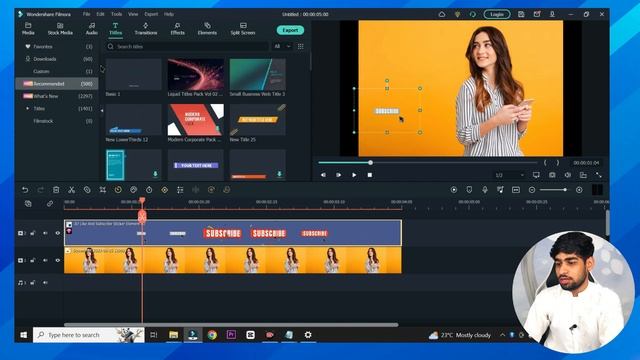Expand the Titles category tree arrow
The image size is (640, 360).
[x=27, y=109]
